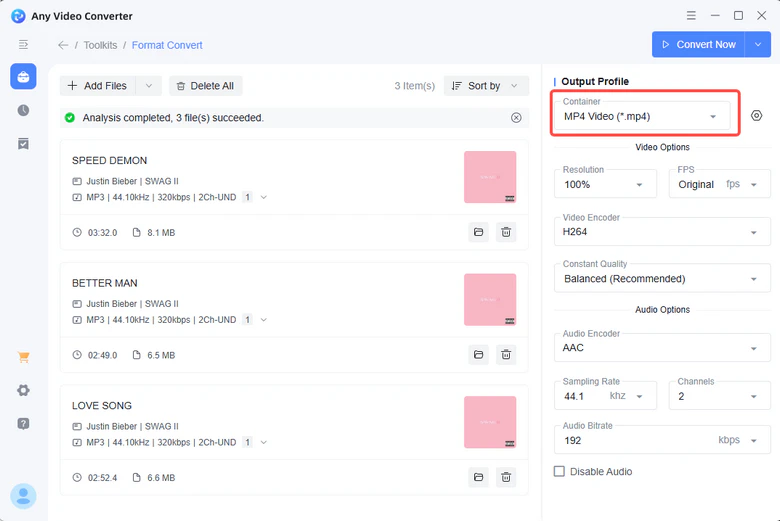
Task: Open the Container format dropdown
Action: pyautogui.click(x=642, y=116)
